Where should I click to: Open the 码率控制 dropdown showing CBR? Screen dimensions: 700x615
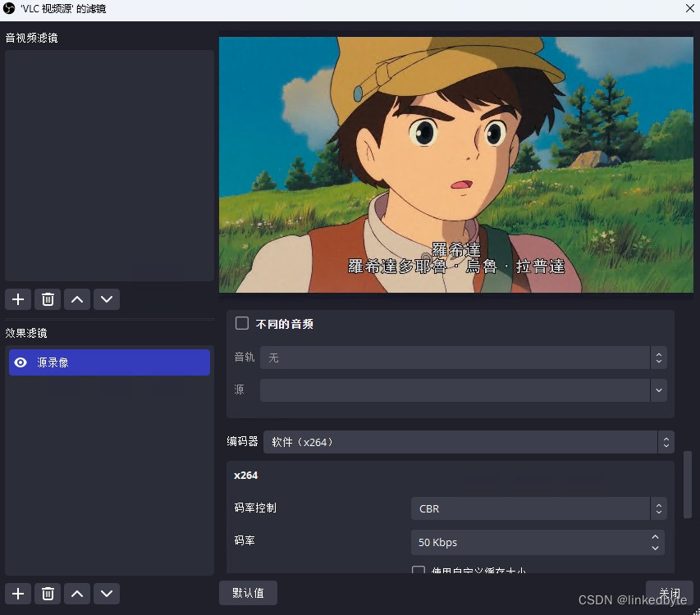[539, 508]
